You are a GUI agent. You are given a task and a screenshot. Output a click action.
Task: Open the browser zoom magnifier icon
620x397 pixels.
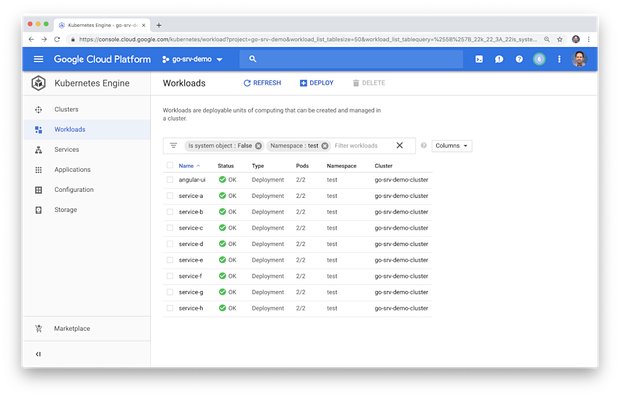pos(547,39)
